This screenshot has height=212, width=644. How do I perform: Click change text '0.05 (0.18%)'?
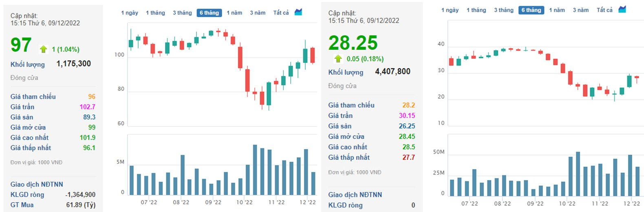coord(365,59)
